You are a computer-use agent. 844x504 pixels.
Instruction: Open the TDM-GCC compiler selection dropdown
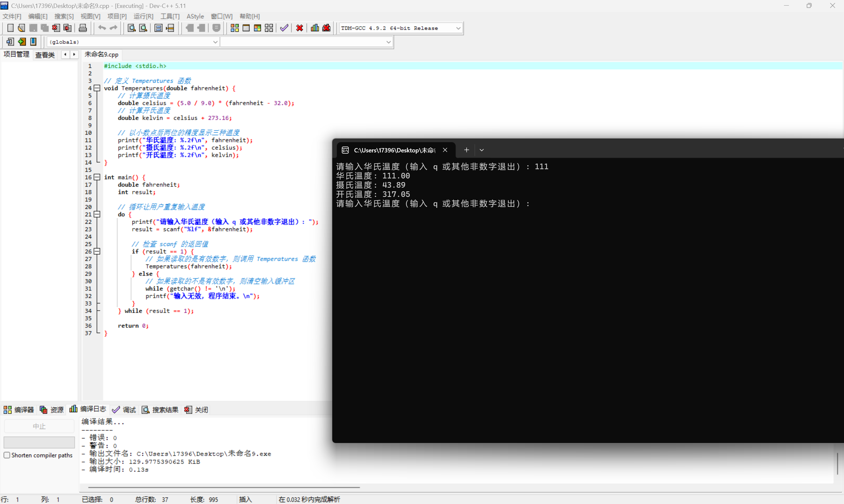tap(458, 28)
